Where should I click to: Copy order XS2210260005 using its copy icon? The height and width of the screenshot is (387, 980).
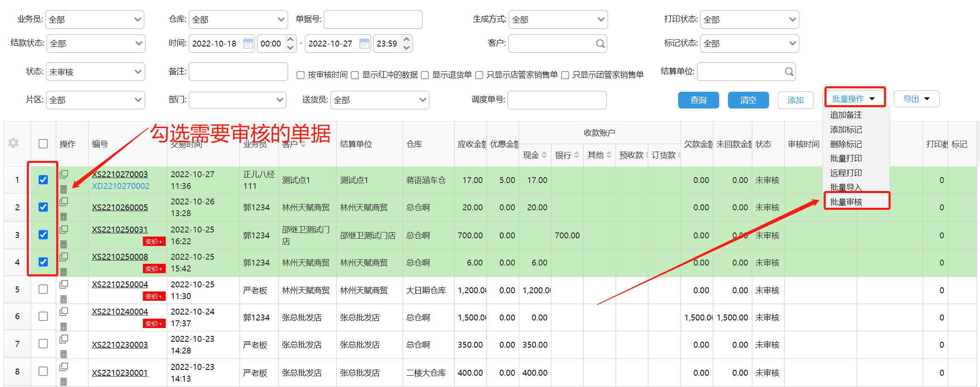[x=64, y=201]
